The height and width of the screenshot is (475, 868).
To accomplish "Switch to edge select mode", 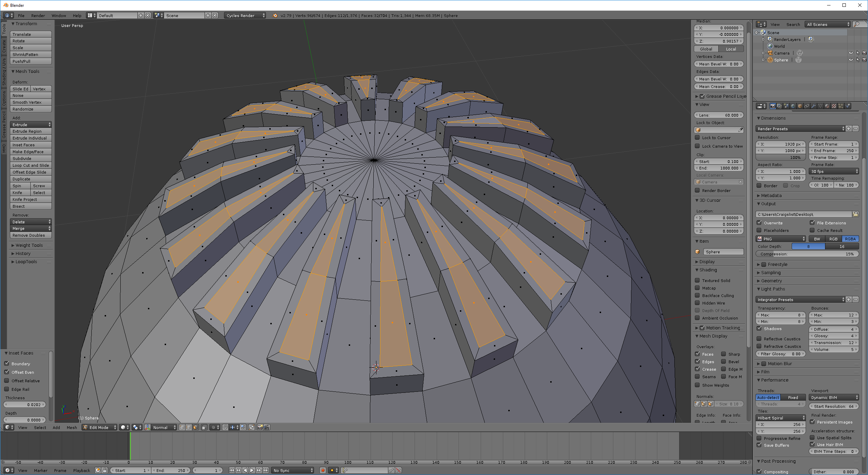I will pos(189,427).
